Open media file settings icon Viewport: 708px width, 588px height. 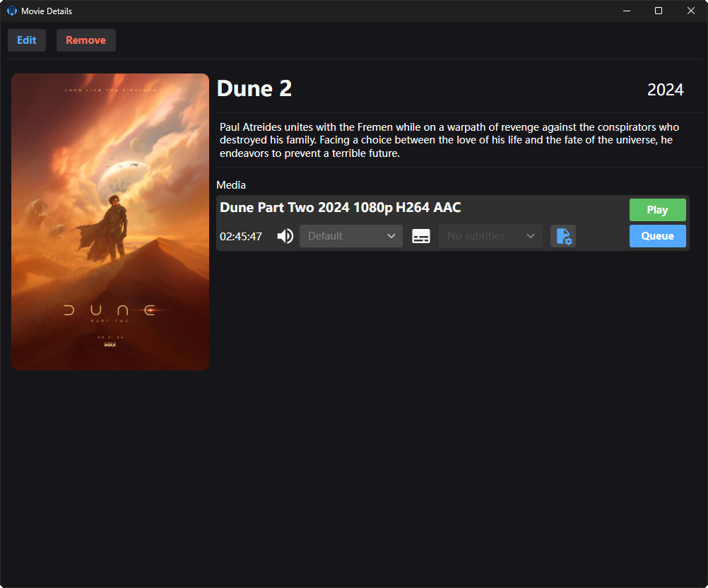click(563, 236)
